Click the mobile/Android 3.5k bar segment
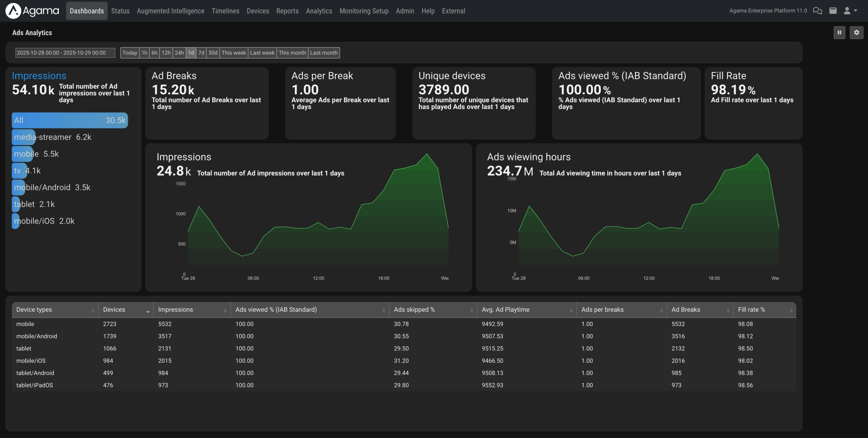 tap(19, 187)
